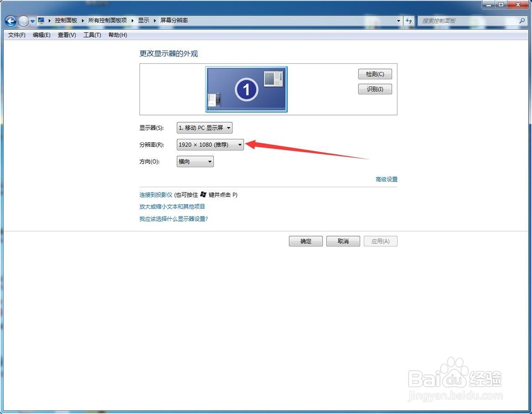Click the 检测 detect button

pos(375,74)
